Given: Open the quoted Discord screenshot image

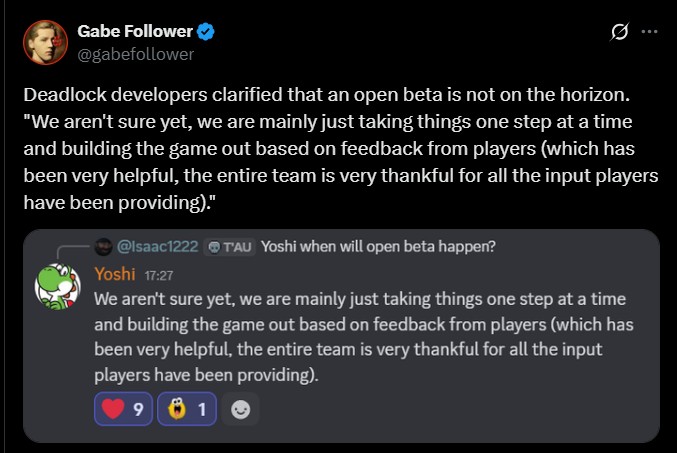Looking at the screenshot, I should 341,336.
